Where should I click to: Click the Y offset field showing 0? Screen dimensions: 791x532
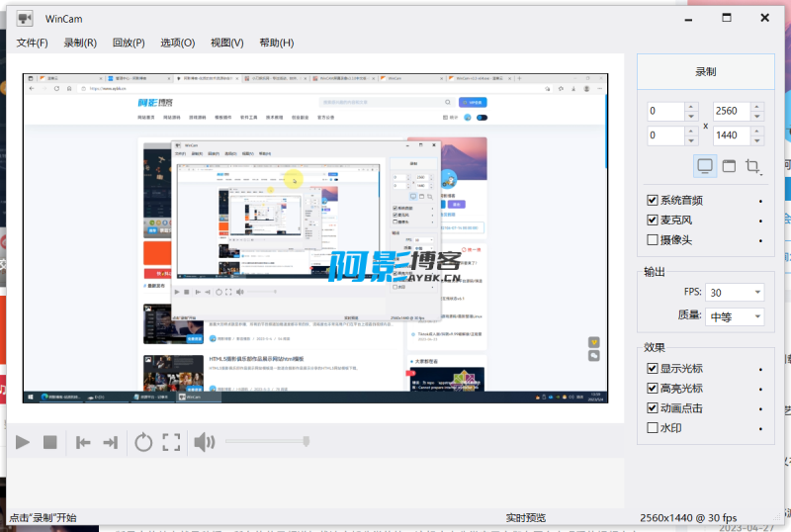coord(665,135)
